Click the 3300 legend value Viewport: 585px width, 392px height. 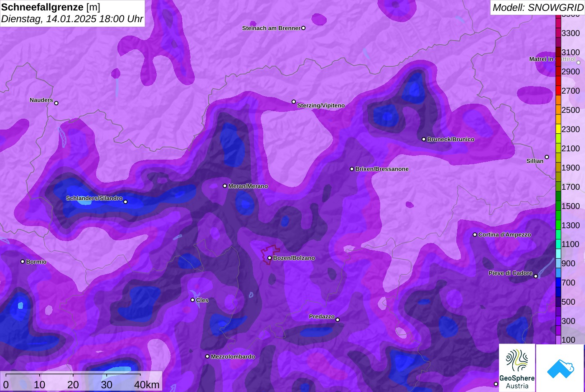(571, 33)
